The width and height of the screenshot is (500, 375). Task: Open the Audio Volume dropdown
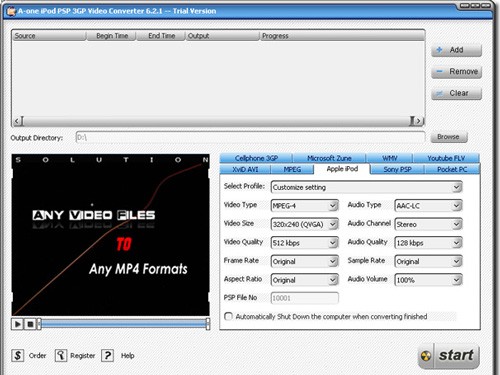tap(428, 280)
